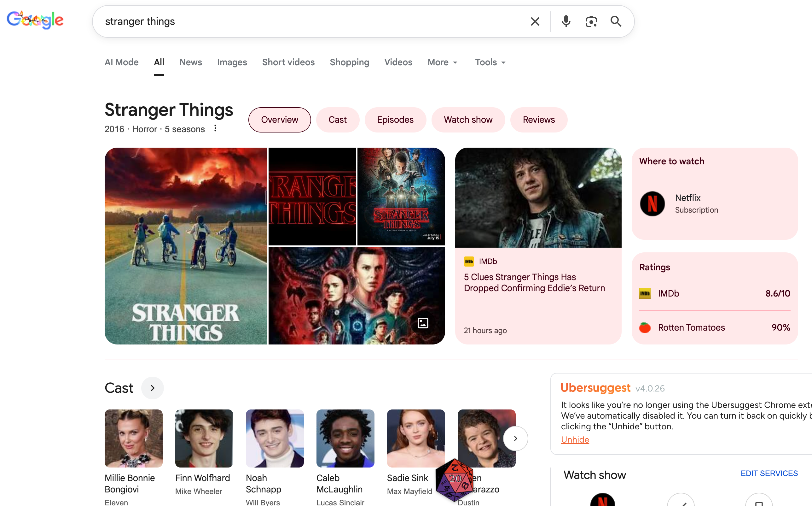This screenshot has width=812, height=506.
Task: Expand the Tools dropdown
Action: (490, 62)
